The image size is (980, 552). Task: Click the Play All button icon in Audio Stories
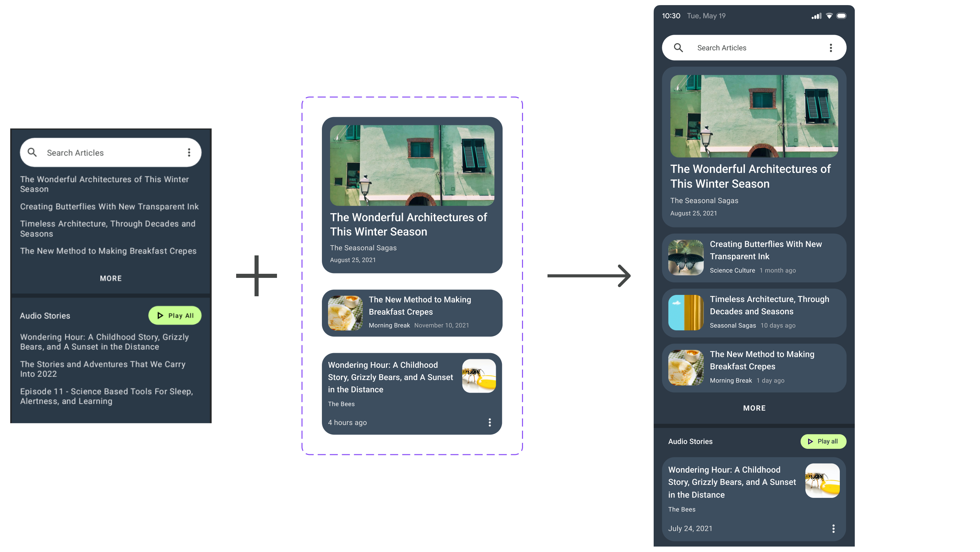(811, 441)
